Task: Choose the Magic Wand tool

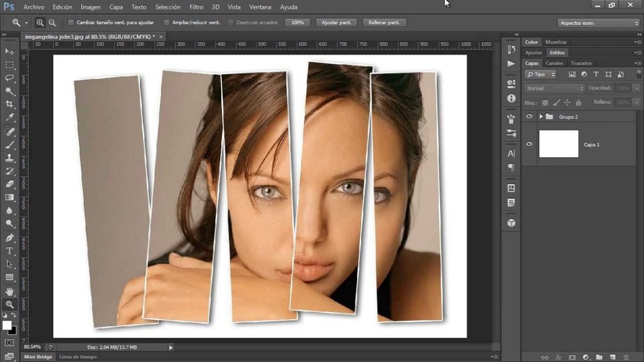Action: point(10,91)
